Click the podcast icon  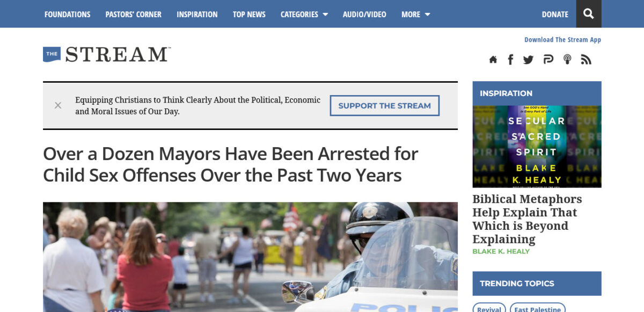click(567, 60)
